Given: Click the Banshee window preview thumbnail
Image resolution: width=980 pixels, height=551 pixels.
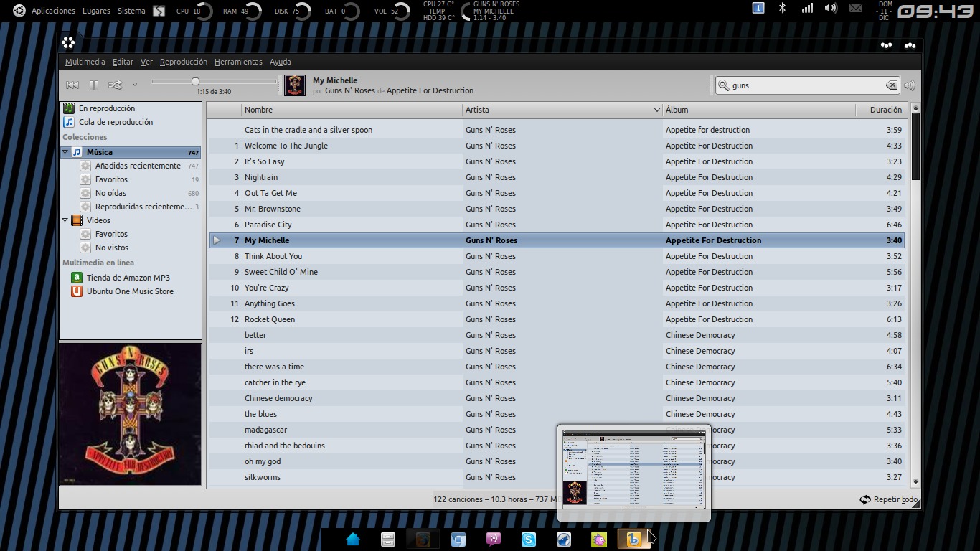Looking at the screenshot, I should click(x=634, y=468).
